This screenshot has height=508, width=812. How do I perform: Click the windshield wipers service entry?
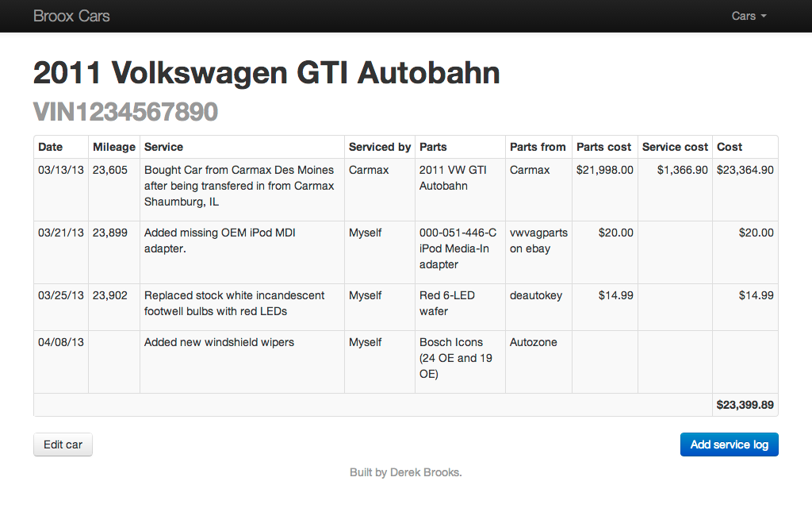click(x=219, y=342)
